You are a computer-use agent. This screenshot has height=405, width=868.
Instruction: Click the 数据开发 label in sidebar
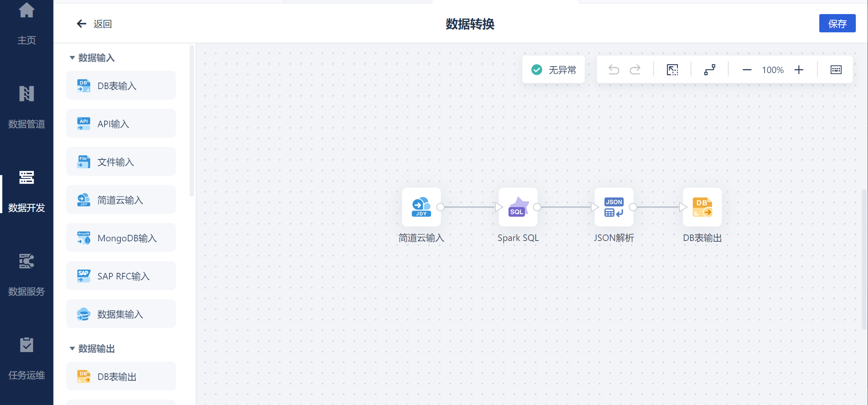coord(27,208)
